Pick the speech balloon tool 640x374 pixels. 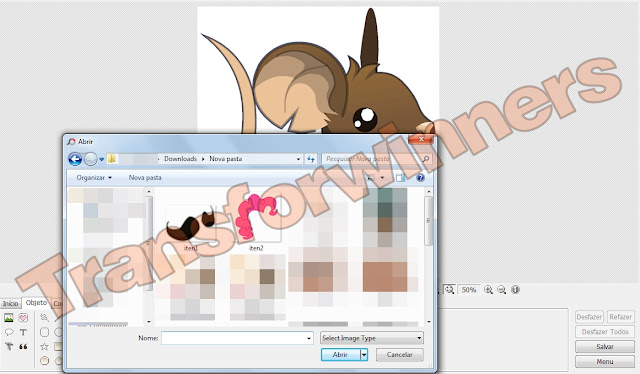point(9,332)
